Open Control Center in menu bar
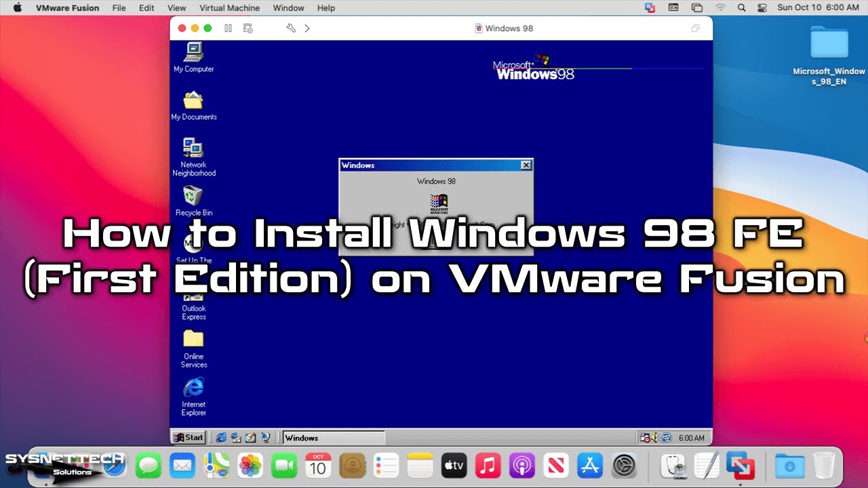The width and height of the screenshot is (868, 488). click(x=761, y=7)
